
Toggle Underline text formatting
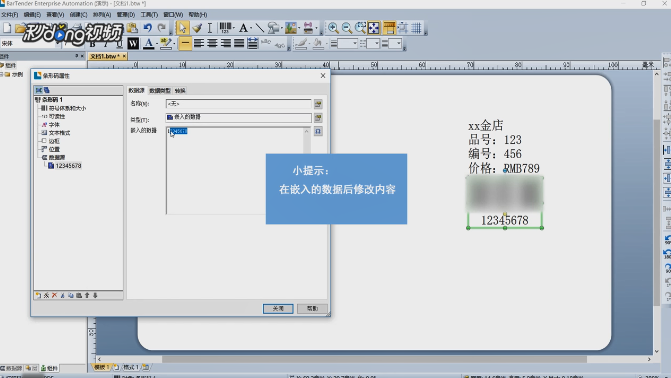coord(119,43)
